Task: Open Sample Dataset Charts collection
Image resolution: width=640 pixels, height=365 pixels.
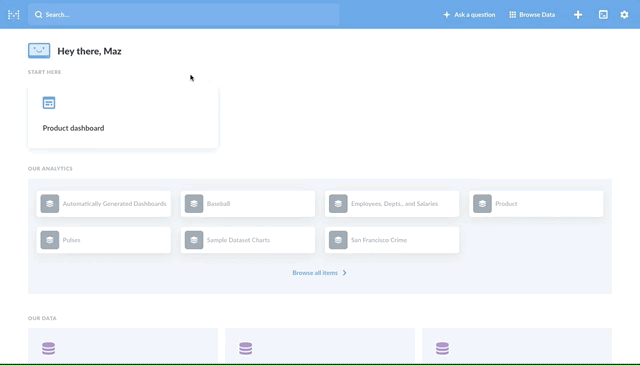Action: point(248,240)
